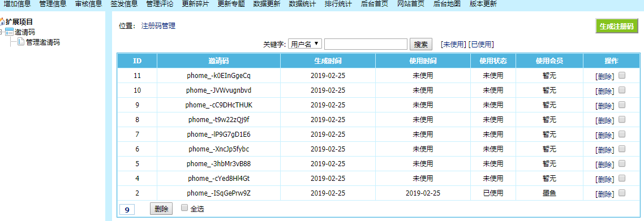
Task: Toggle the 全选 checkbox
Action: [184, 207]
